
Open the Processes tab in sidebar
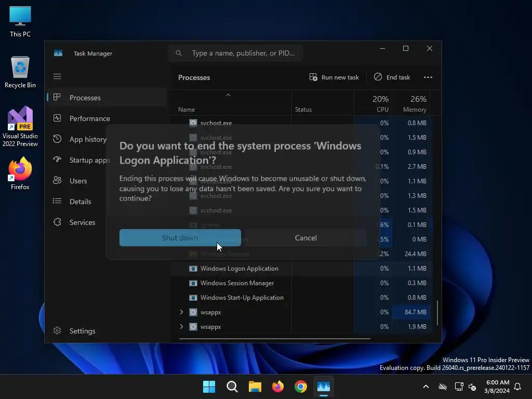[107, 98]
